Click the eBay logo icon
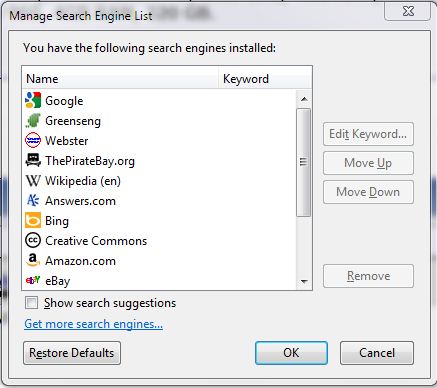Image resolution: width=437 pixels, height=388 pixels. pyautogui.click(x=33, y=280)
